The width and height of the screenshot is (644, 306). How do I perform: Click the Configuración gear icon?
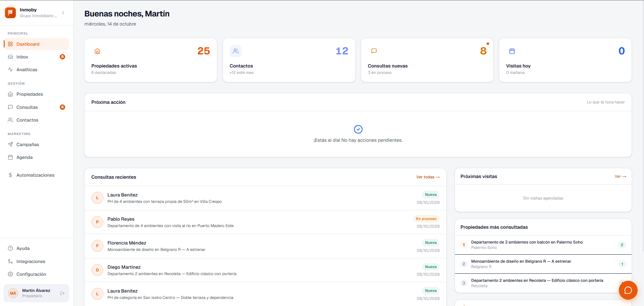(10, 274)
